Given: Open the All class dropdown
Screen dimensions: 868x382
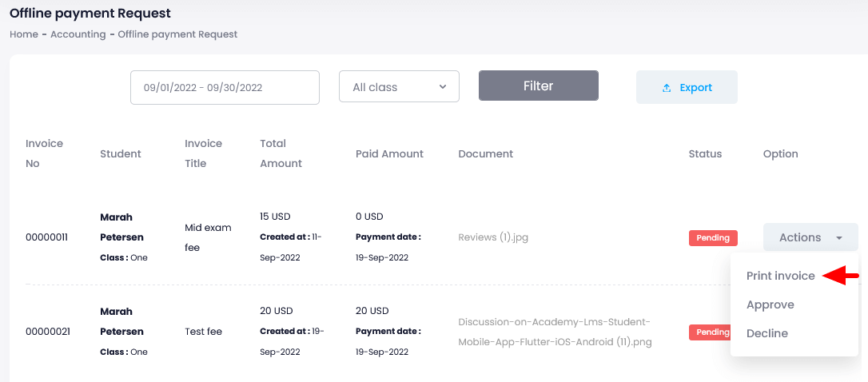Looking at the screenshot, I should (x=399, y=87).
